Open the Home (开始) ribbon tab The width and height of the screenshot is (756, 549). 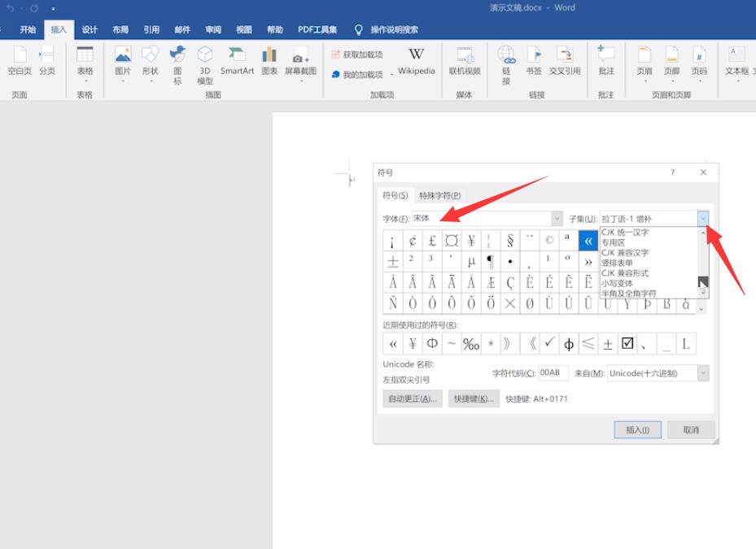point(28,30)
